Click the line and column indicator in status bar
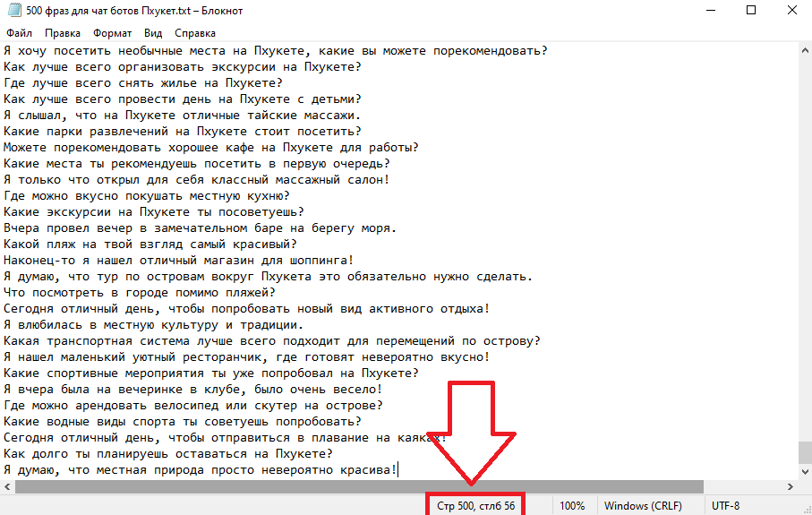 click(475, 505)
